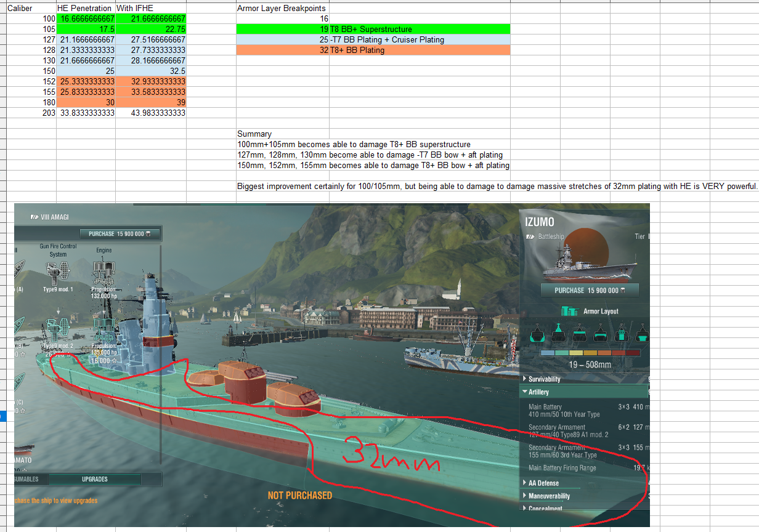This screenshot has height=532, width=759.
Task: Toggle the fifth armor layout filter icon
Action: click(x=622, y=334)
